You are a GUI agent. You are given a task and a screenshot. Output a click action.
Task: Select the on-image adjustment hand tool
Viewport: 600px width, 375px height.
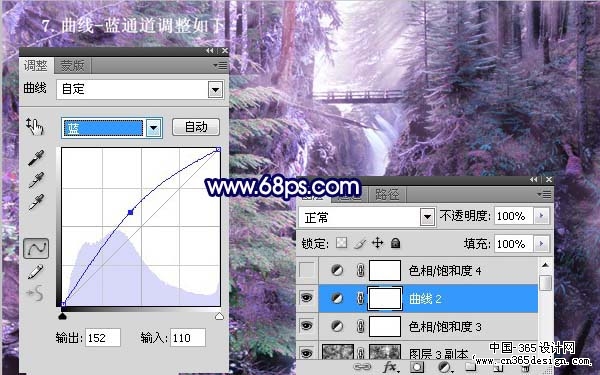pyautogui.click(x=34, y=127)
